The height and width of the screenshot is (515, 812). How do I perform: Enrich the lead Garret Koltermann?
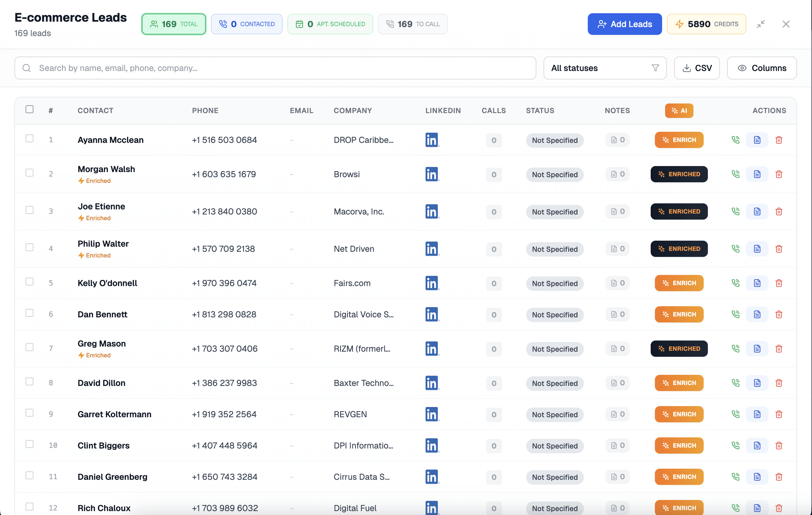679,414
